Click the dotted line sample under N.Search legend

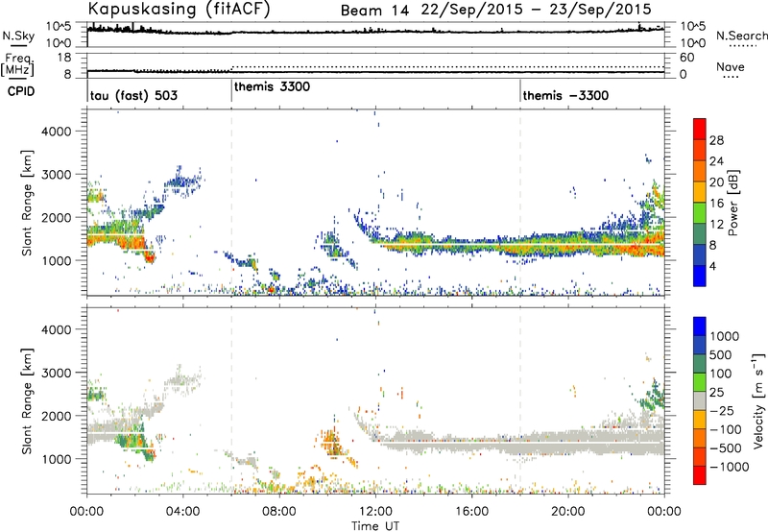(x=742, y=46)
